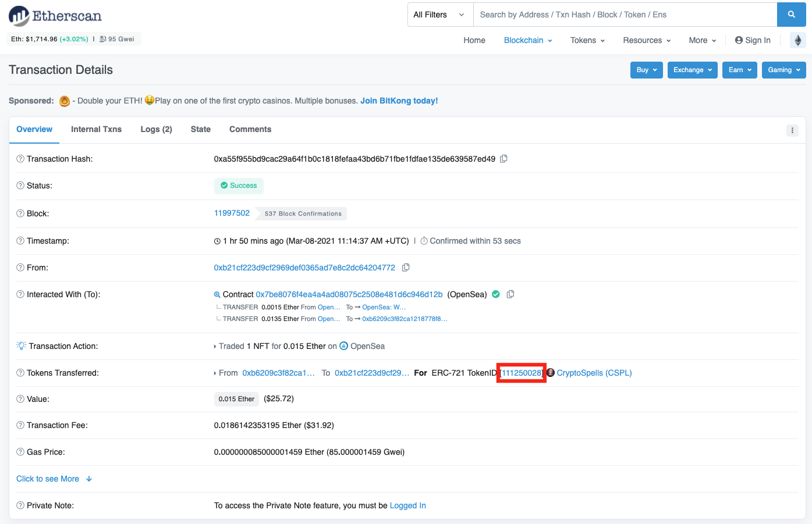Image resolution: width=812 pixels, height=524 pixels.
Task: Click the Eth price $1,714.96 text
Action: coord(34,39)
